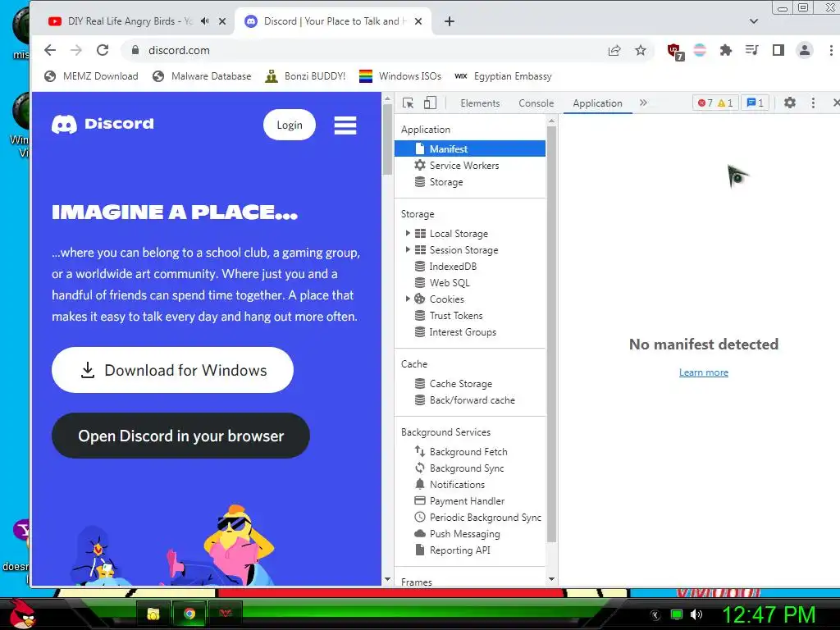Select Cookies entry
This screenshot has width=840, height=630.
446,299
